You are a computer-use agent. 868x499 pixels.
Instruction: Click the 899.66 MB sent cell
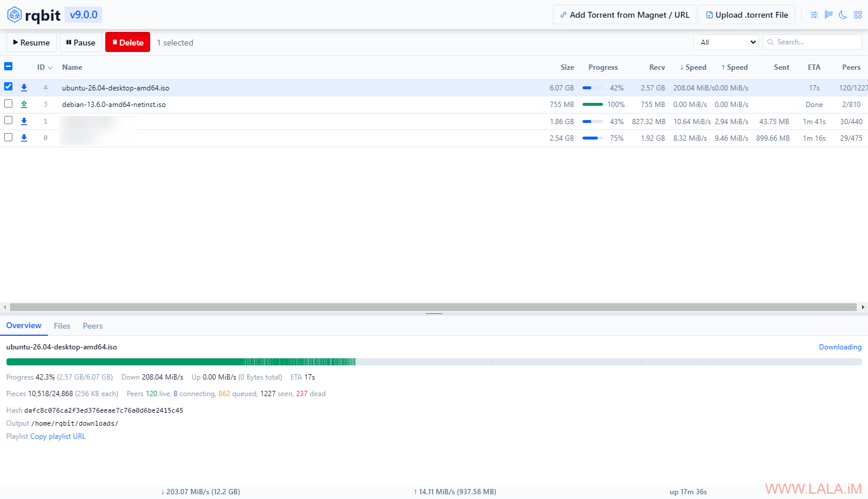773,138
